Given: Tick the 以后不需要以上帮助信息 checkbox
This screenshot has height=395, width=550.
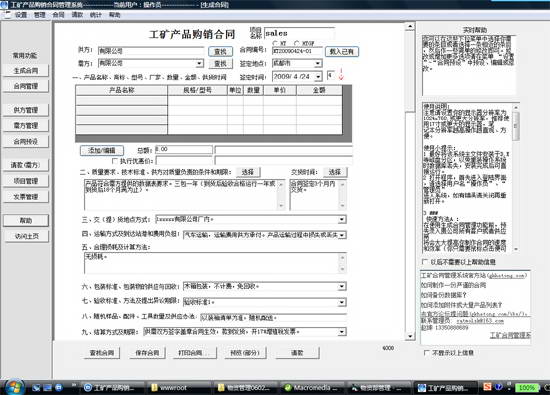Looking at the screenshot, I should tap(425, 262).
